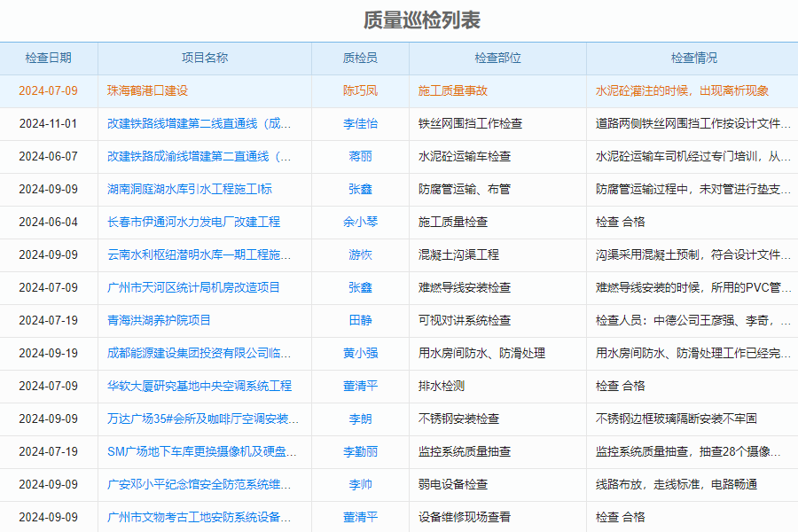Open inspector link 黄小强

tap(360, 353)
